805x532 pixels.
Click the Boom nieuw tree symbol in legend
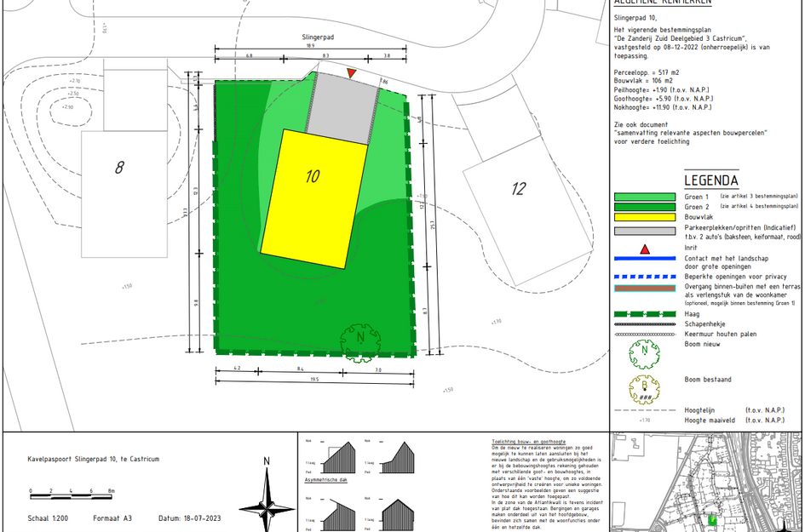645,354
